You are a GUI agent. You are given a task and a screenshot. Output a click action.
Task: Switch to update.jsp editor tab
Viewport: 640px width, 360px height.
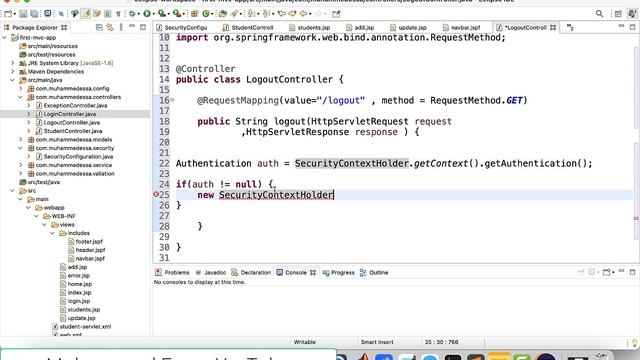[x=408, y=27]
